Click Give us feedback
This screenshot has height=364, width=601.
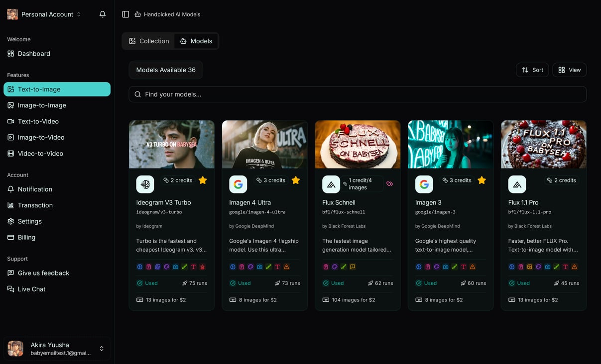tap(57, 273)
